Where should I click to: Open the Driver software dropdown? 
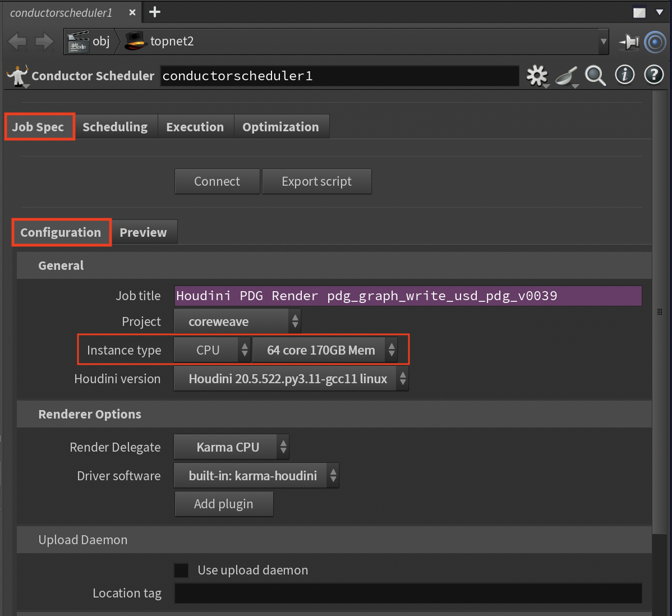tap(256, 476)
